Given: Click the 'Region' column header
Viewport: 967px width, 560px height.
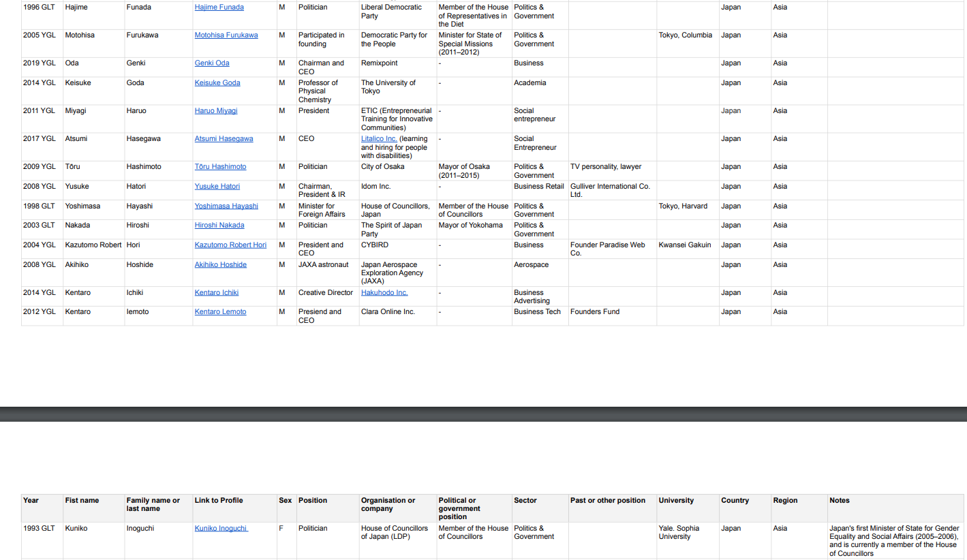Looking at the screenshot, I should coord(799,508).
